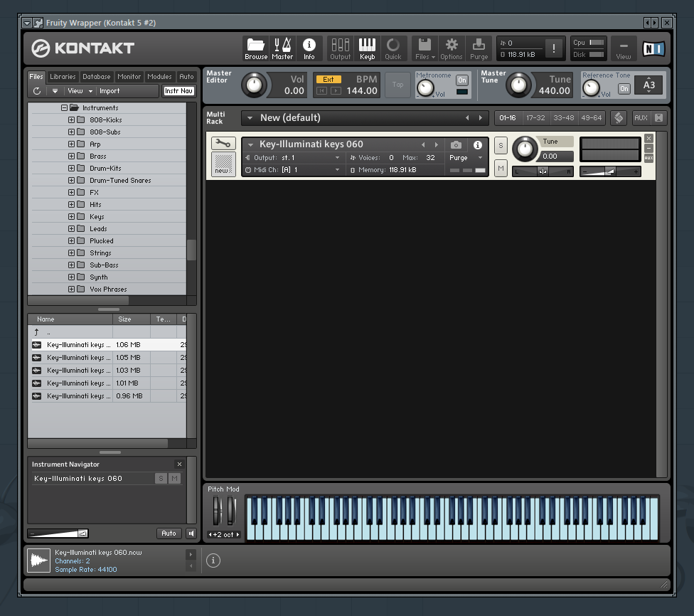This screenshot has width=694, height=616.
Task: Click the panic exclamation button
Action: click(x=554, y=48)
